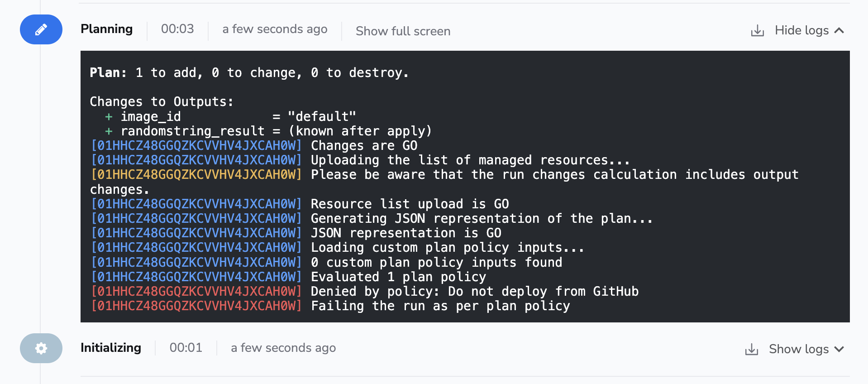Screen dimensions: 868x384
Task: Select the Planning phase title
Action: [106, 29]
